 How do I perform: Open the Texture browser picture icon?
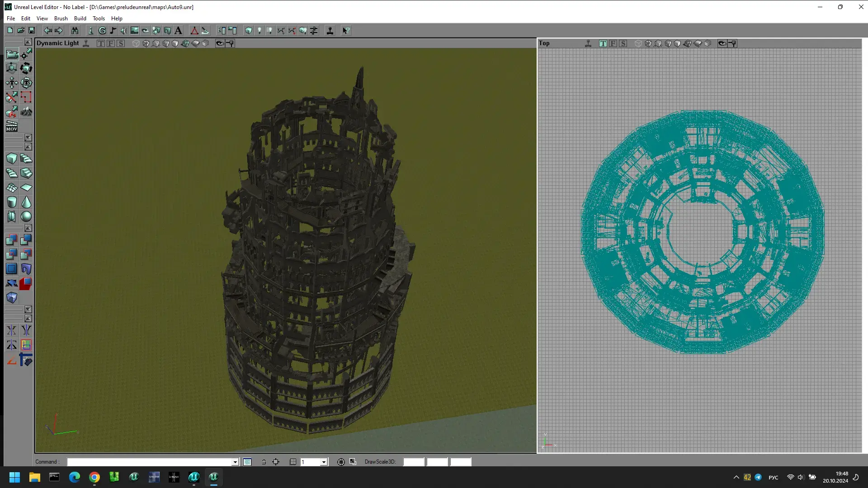135,30
